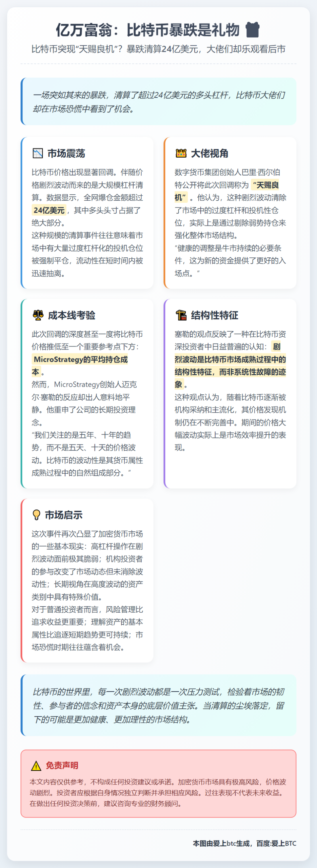Image resolution: width=317 pixels, height=868 pixels.
Task: Click the 结构性特征 card heading
Action: [x=215, y=315]
